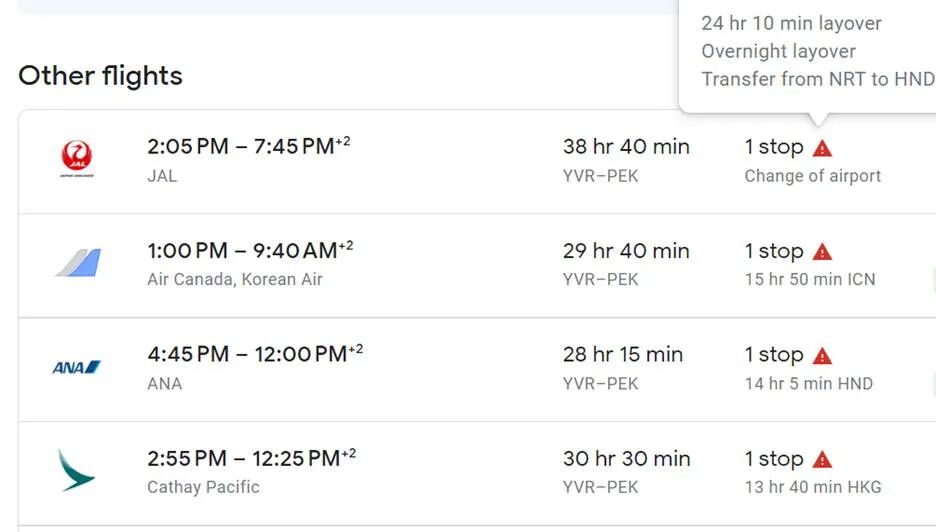This screenshot has height=532, width=936.
Task: Select the 4:45 PM – 12:00 PM flight
Action: click(x=247, y=355)
